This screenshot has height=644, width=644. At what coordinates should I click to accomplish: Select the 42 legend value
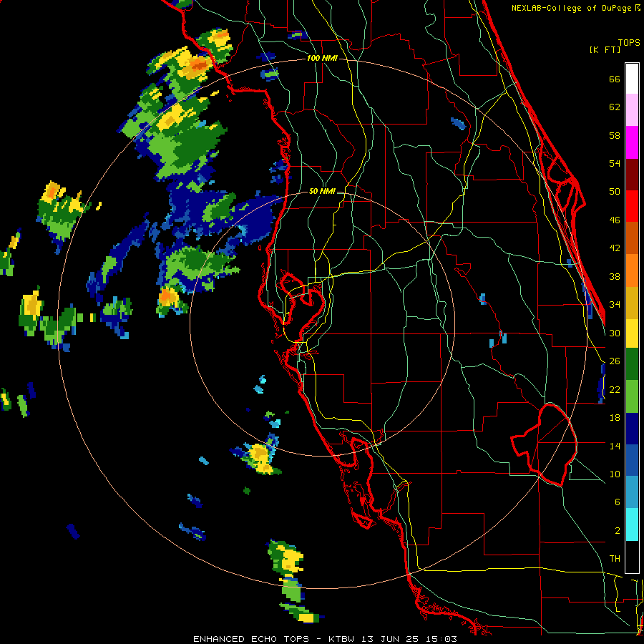pos(615,248)
